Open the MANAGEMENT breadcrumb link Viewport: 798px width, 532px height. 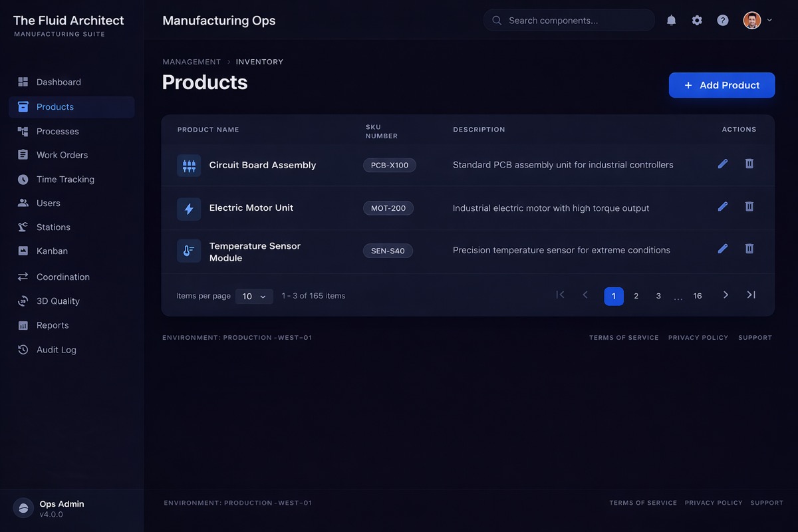[x=192, y=61]
